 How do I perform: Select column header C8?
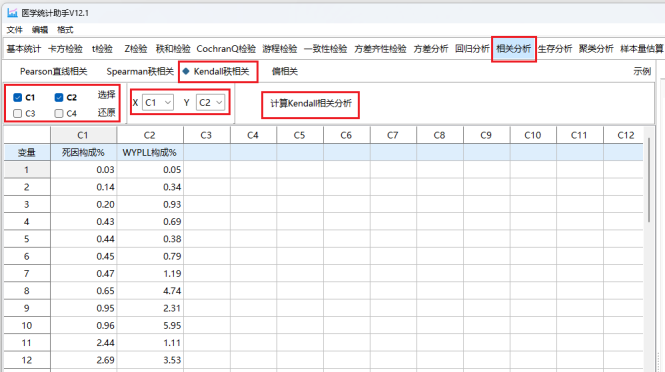439,135
